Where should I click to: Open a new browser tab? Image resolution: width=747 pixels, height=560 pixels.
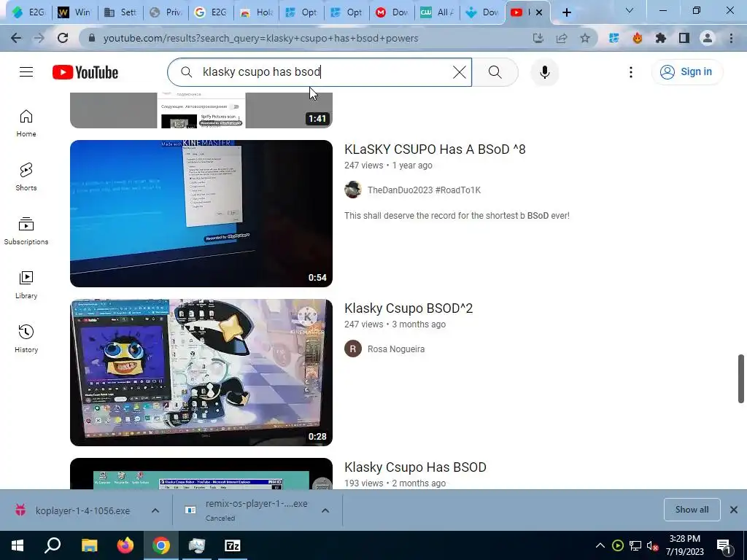click(x=566, y=12)
